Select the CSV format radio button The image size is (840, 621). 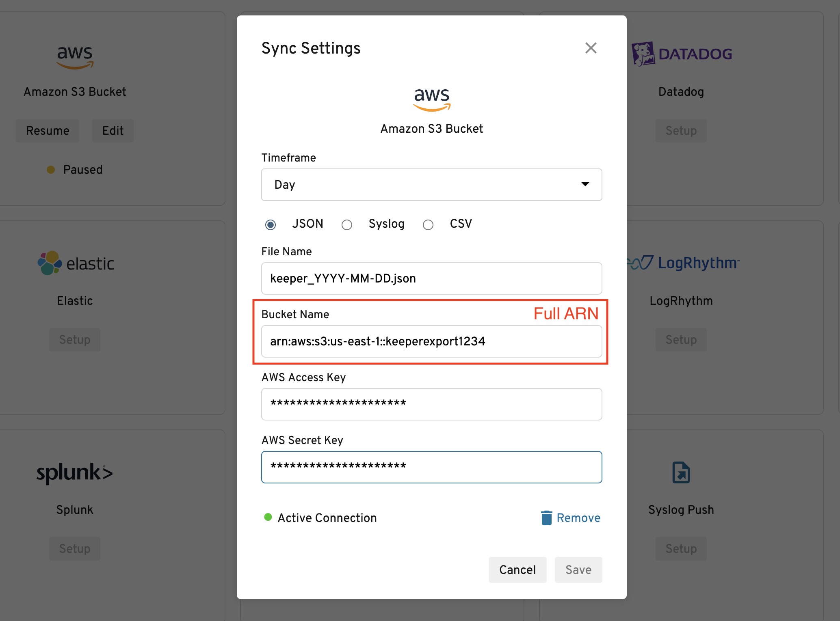(x=428, y=224)
